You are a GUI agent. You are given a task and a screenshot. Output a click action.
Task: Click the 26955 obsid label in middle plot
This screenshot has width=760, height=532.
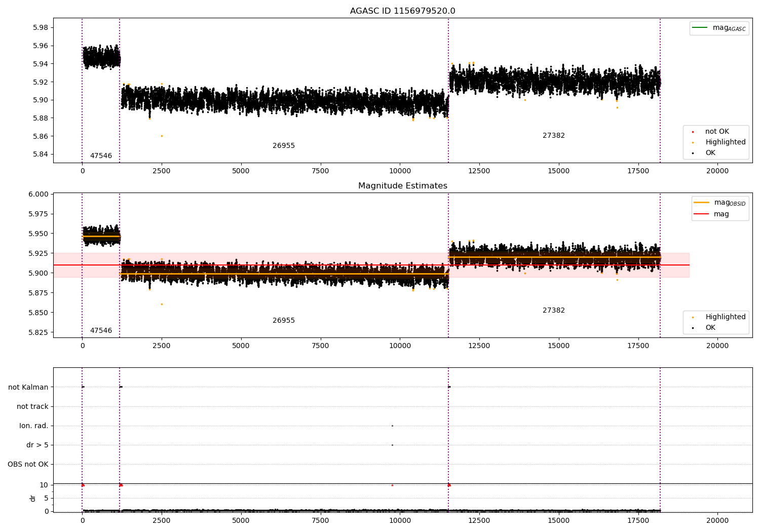point(283,320)
